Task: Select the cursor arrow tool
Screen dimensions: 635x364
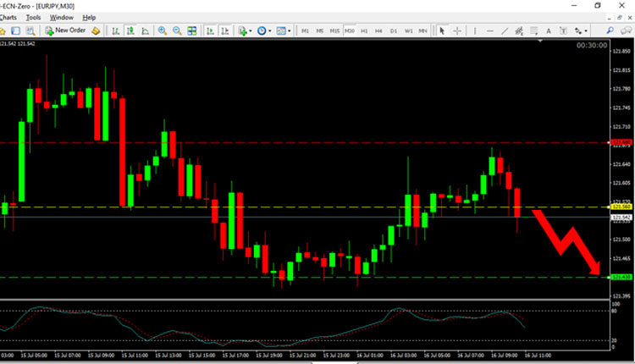Action: [x=442, y=30]
